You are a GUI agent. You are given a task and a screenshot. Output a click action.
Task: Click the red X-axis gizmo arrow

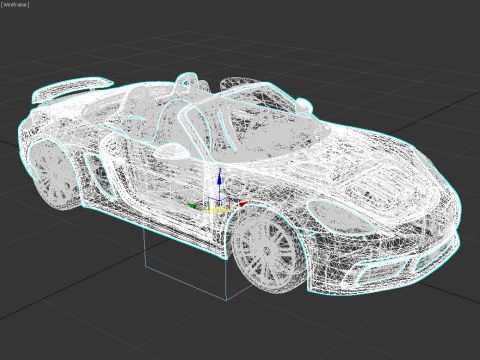tap(244, 203)
